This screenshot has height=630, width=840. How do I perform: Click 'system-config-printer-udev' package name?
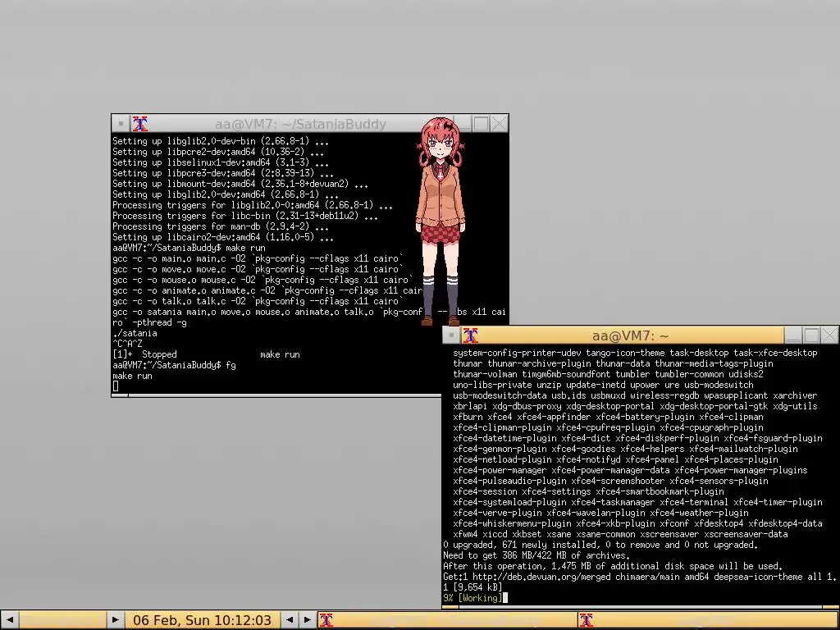(x=517, y=353)
